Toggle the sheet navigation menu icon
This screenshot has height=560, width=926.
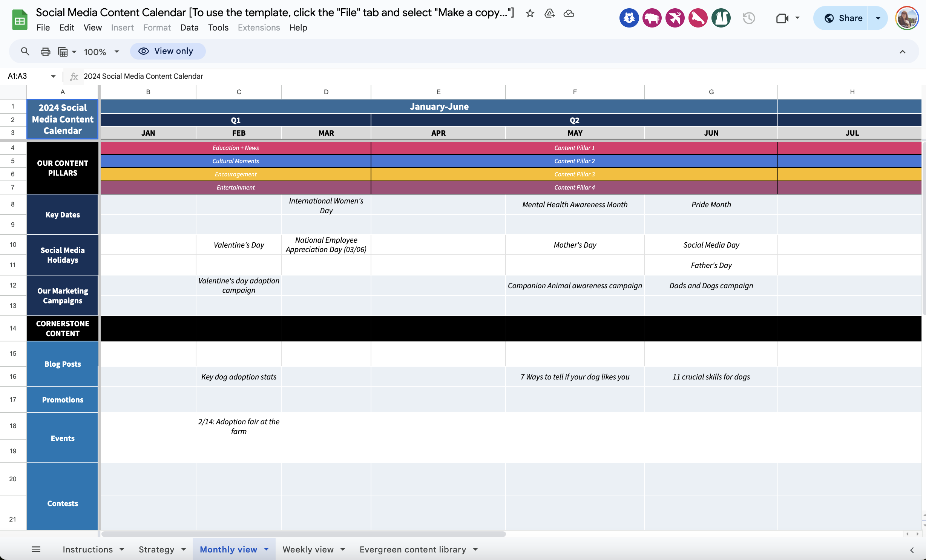pos(36,549)
